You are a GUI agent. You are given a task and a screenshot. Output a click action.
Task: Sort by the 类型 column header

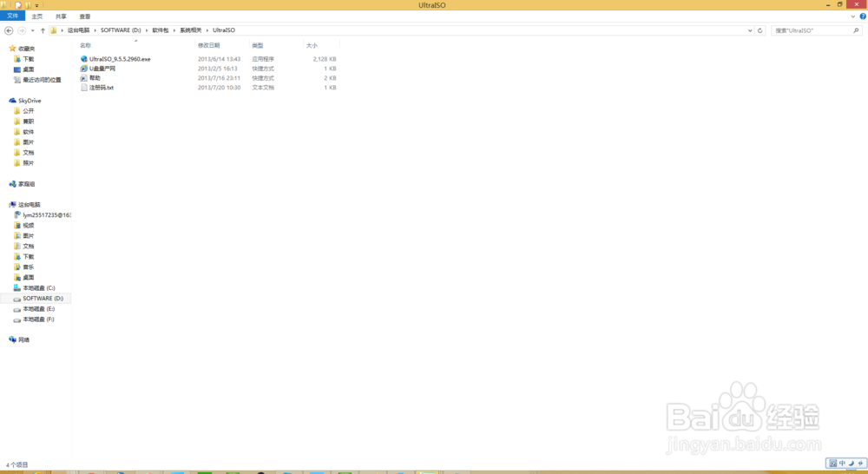click(258, 45)
